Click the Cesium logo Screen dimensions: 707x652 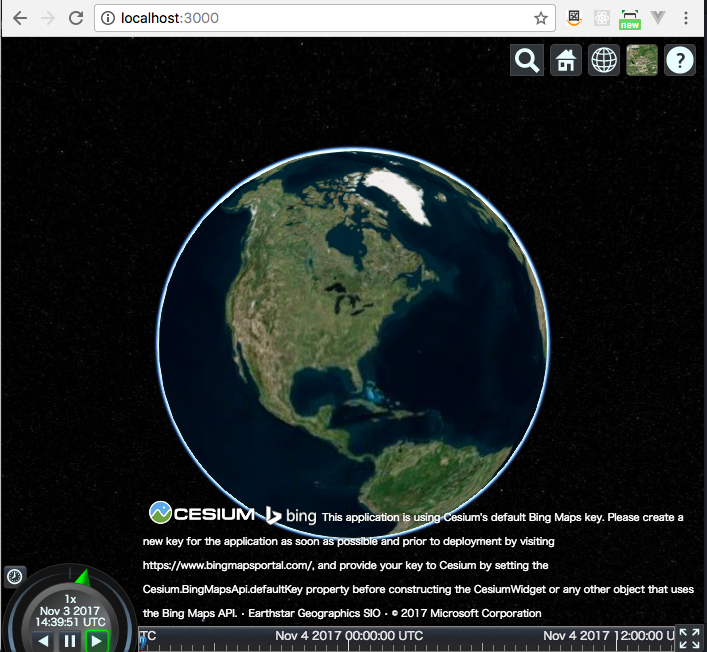click(x=202, y=513)
